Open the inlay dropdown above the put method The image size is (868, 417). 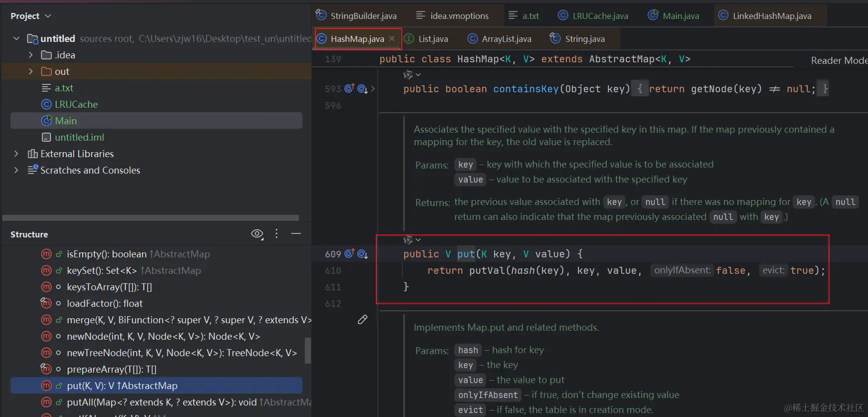(412, 240)
